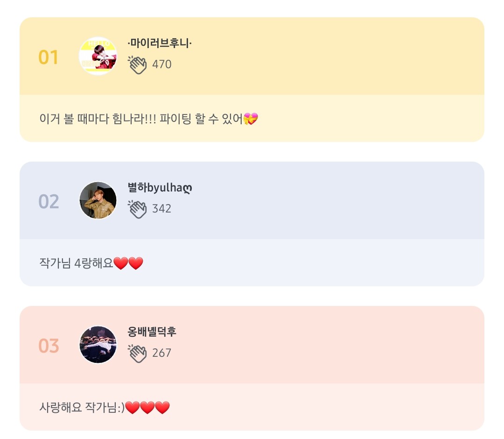Click the comment starting with 이거 볼 때마다
The image size is (504, 439).
point(141,119)
